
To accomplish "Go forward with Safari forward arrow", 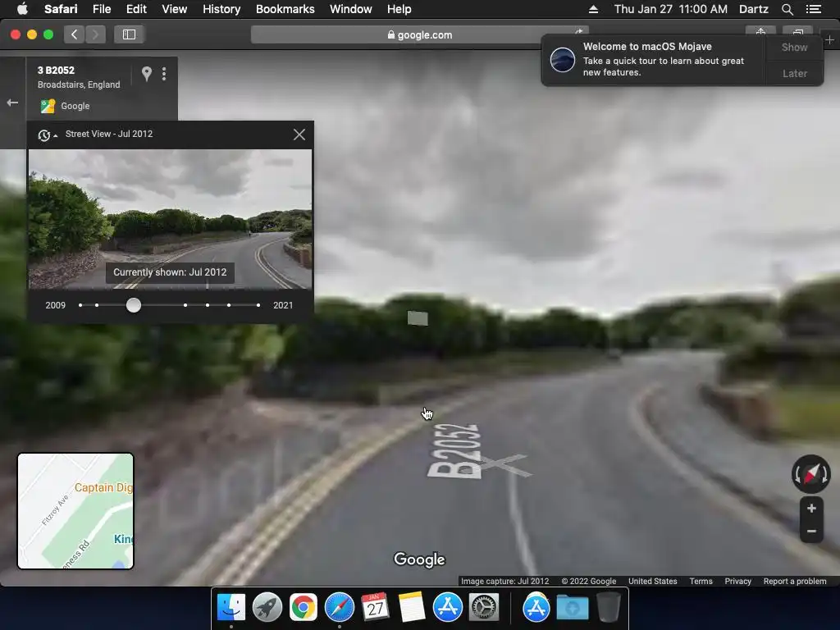I will click(x=95, y=34).
